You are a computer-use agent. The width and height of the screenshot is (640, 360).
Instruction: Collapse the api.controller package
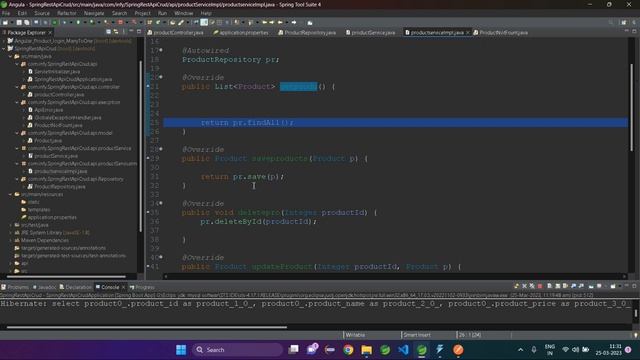(x=17, y=87)
